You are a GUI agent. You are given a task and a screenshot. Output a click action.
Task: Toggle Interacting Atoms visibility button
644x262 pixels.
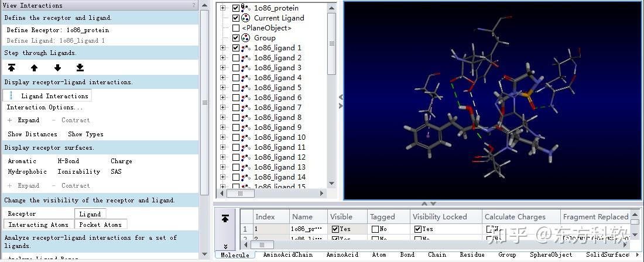tap(39, 225)
